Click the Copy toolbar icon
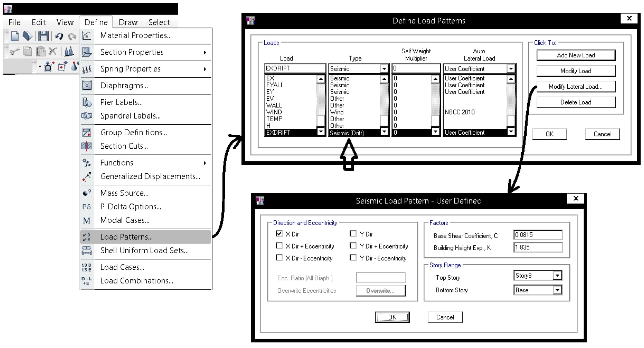644x348 pixels. [28, 52]
